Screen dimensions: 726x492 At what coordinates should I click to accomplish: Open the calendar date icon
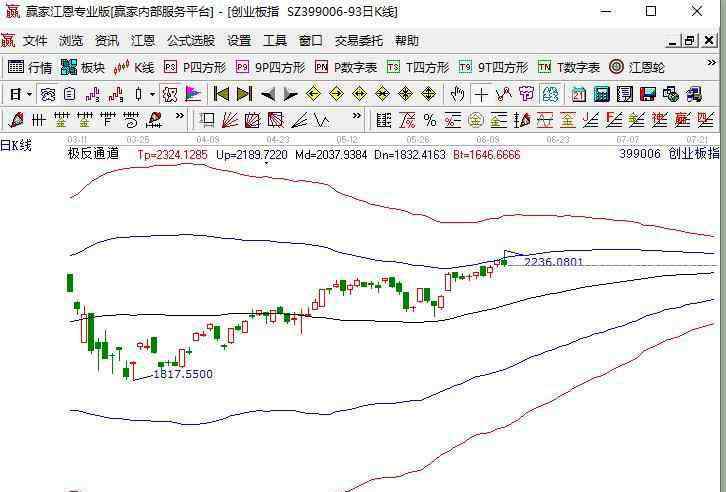[578, 94]
